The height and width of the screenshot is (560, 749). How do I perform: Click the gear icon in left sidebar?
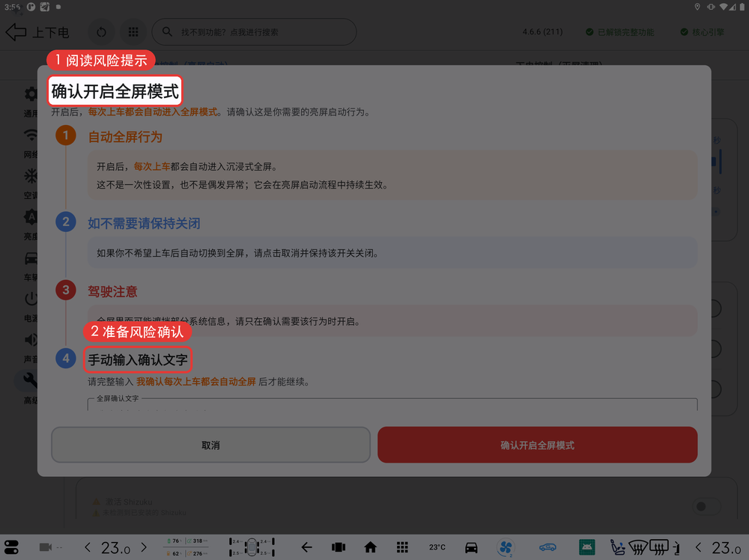click(x=31, y=94)
